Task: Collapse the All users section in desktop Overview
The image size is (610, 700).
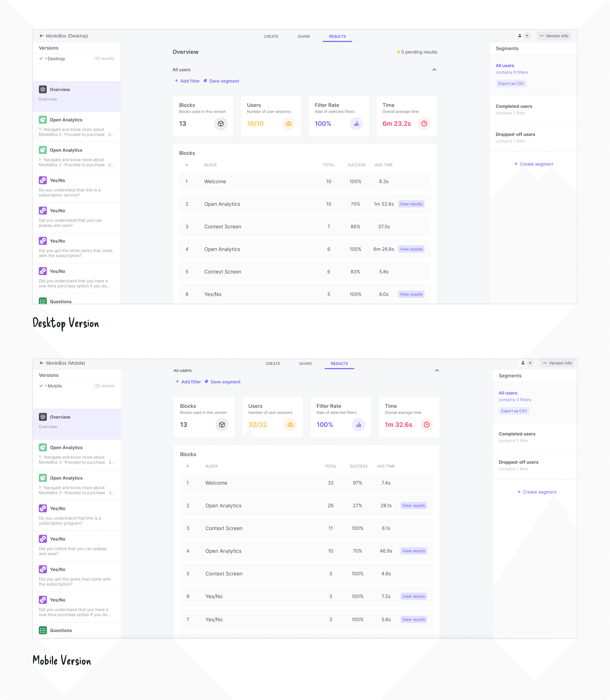Action: pyautogui.click(x=434, y=70)
